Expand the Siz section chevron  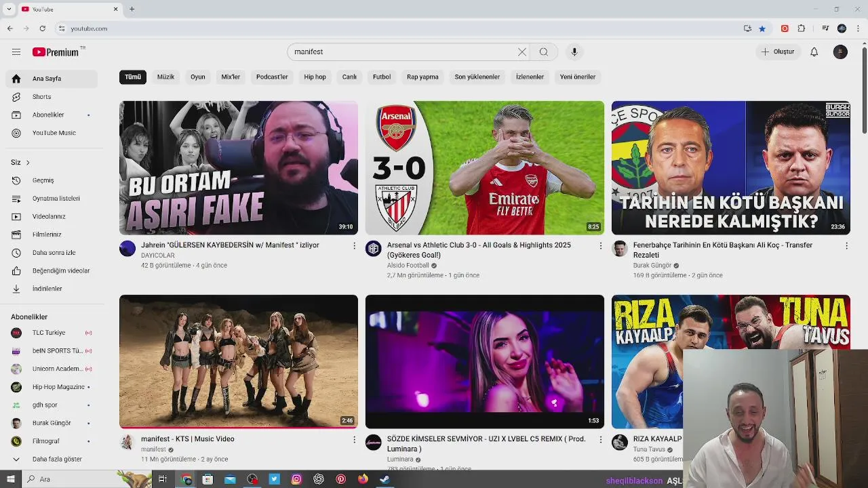point(28,163)
